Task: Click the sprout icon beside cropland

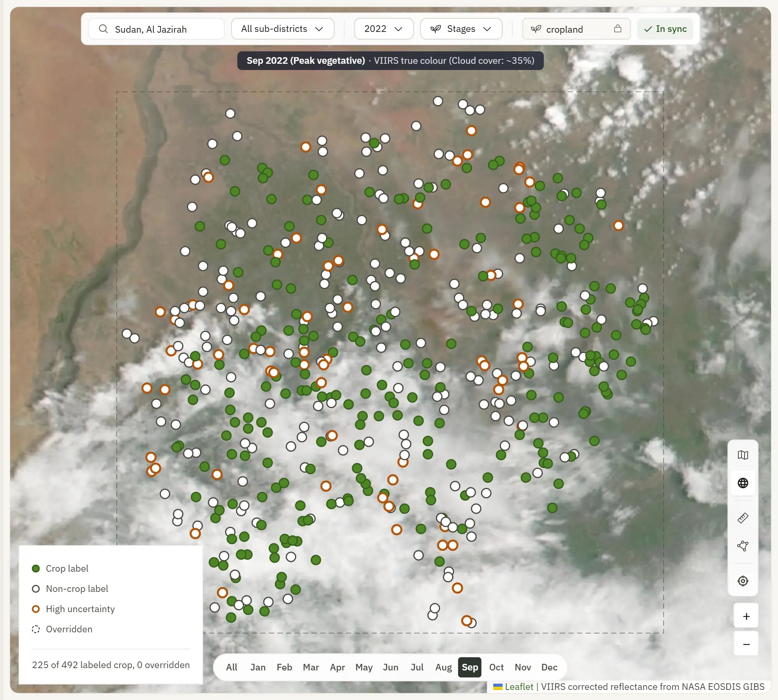Action: coord(536,29)
